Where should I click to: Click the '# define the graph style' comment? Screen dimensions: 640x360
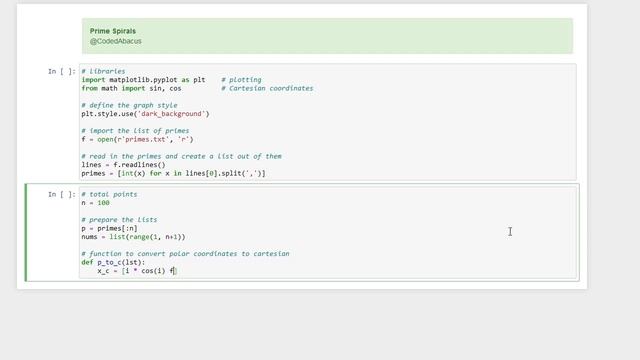tap(129, 105)
